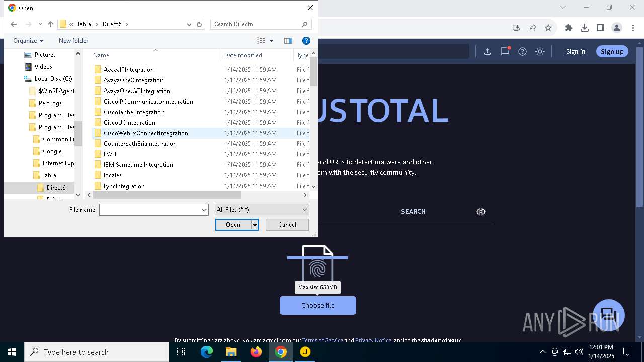Screen dimensions: 644x362
Task: Open VirusTotal help icon
Action: 523,51
